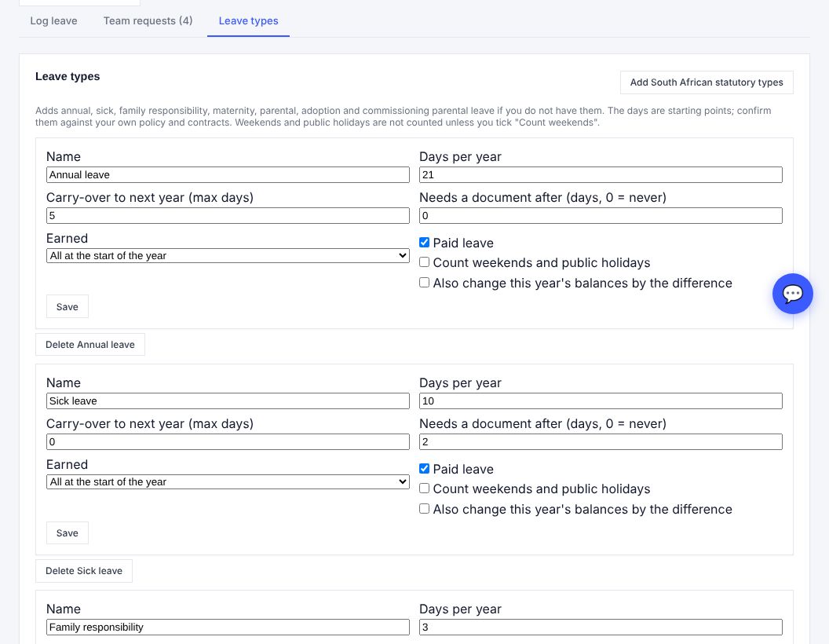Click Sick leave needs-a-document days field
Viewport: 829px width, 644px height.
pyautogui.click(x=601, y=442)
